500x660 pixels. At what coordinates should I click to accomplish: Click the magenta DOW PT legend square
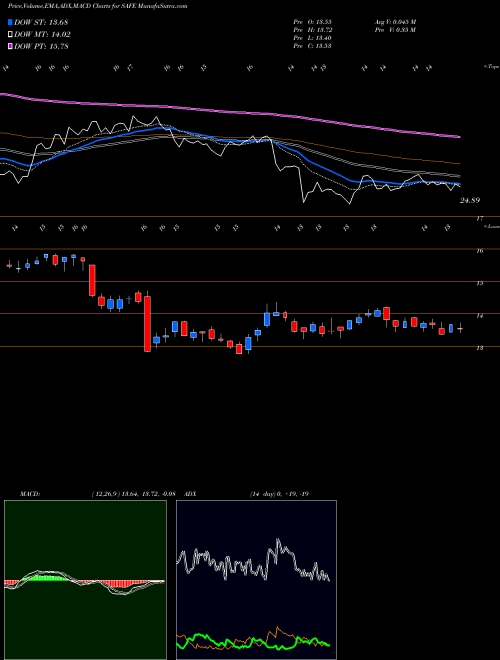11,46
